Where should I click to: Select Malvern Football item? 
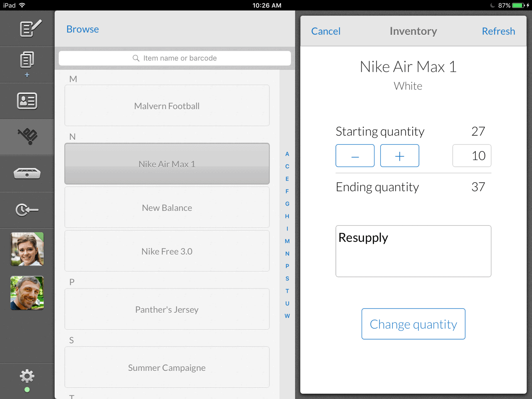point(167,106)
